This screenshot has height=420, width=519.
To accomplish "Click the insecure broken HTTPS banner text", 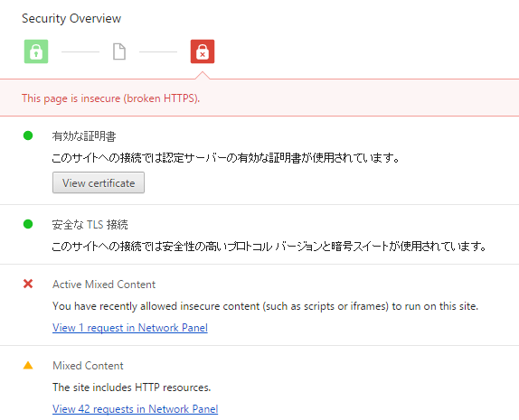I will 111,98.
